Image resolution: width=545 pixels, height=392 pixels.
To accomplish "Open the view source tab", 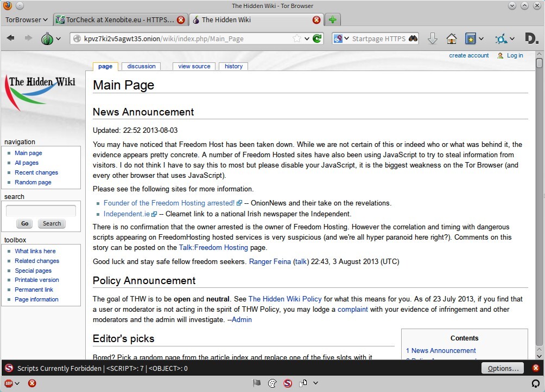I will (194, 66).
